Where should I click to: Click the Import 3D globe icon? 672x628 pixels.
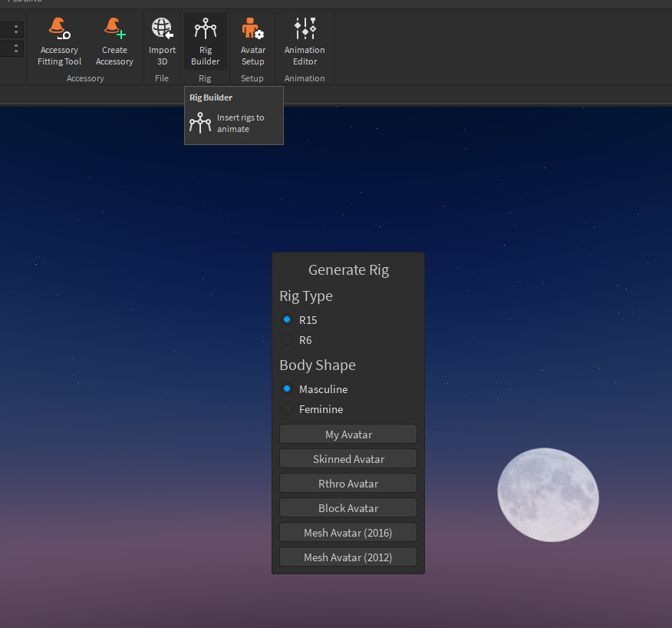pyautogui.click(x=162, y=27)
